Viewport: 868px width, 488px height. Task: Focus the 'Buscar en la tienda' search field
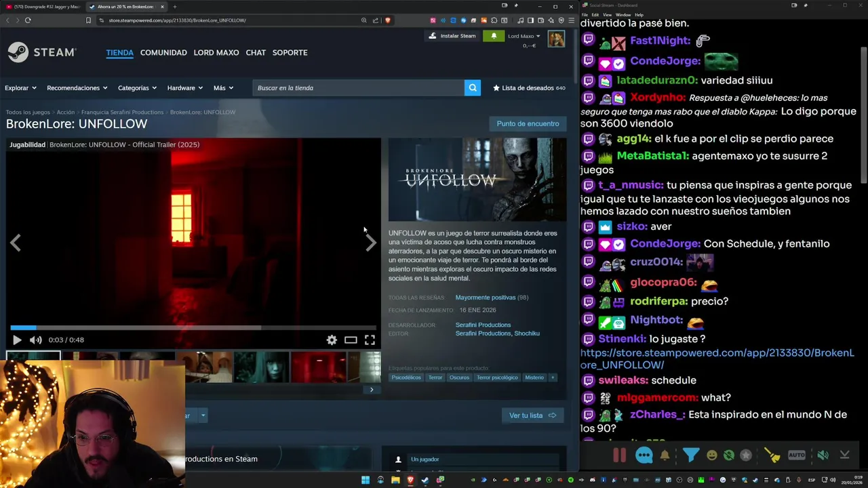tap(358, 87)
